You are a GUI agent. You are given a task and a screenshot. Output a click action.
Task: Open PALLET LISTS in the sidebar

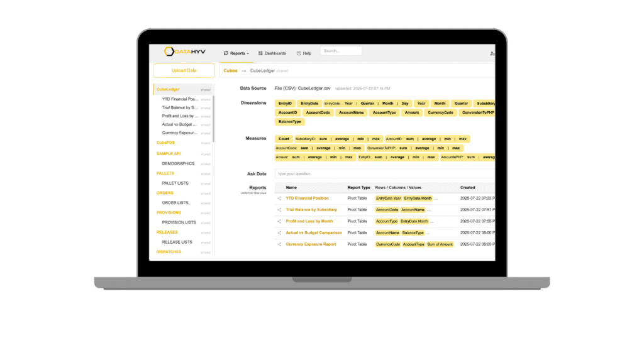click(x=175, y=183)
